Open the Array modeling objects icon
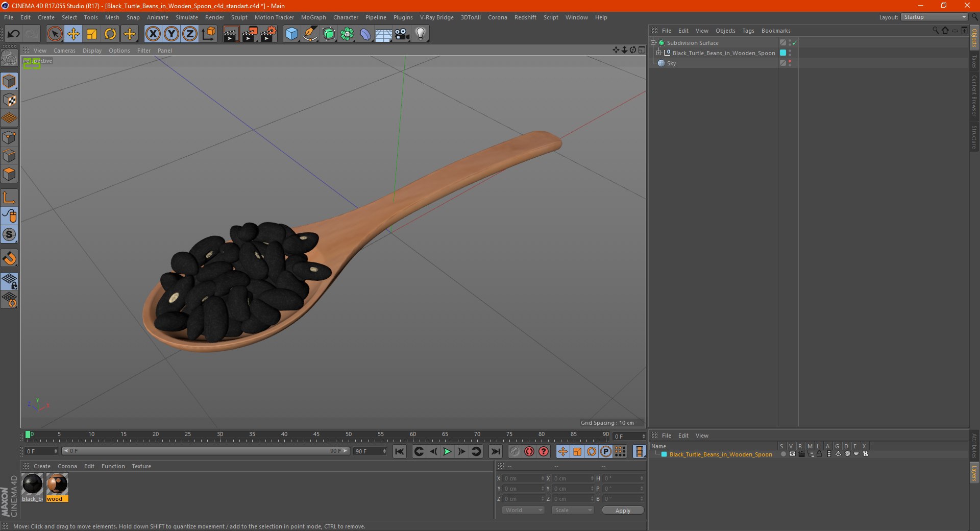Screen dimensions: 980x531 point(347,34)
